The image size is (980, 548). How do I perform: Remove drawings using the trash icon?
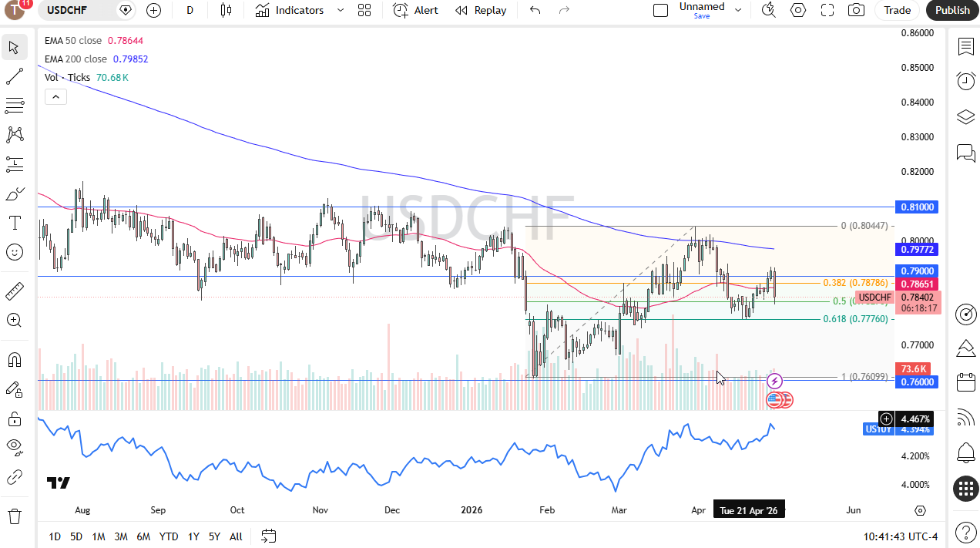click(15, 516)
